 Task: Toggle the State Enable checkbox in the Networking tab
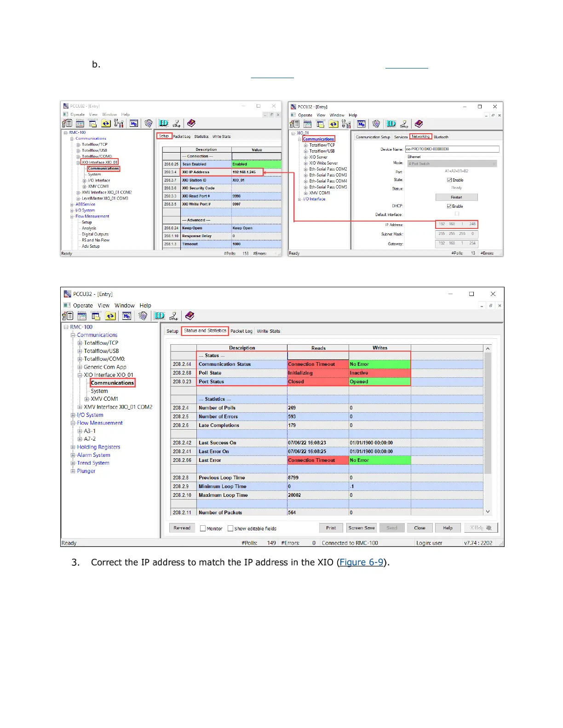pos(449,180)
